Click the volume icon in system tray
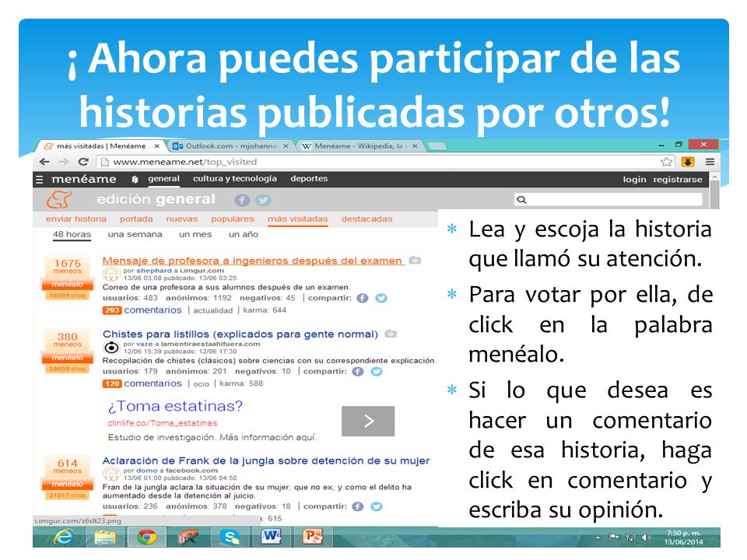Image resolution: width=747 pixels, height=560 pixels. 647,537
